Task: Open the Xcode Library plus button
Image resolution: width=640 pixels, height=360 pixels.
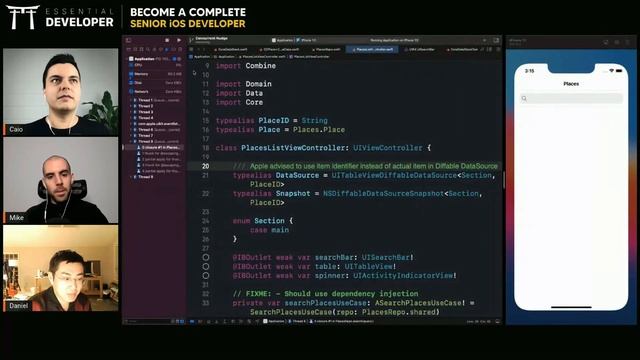Action: pyautogui.click(x=484, y=40)
